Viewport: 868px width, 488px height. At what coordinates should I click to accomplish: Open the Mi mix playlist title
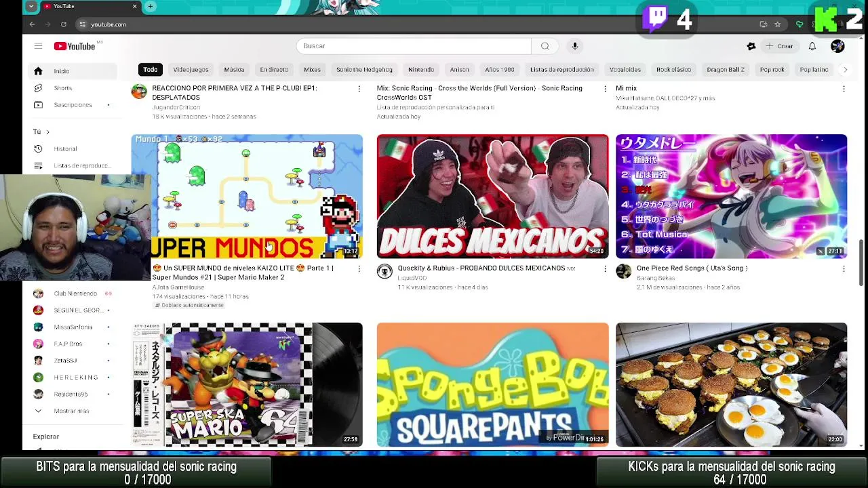click(x=626, y=88)
